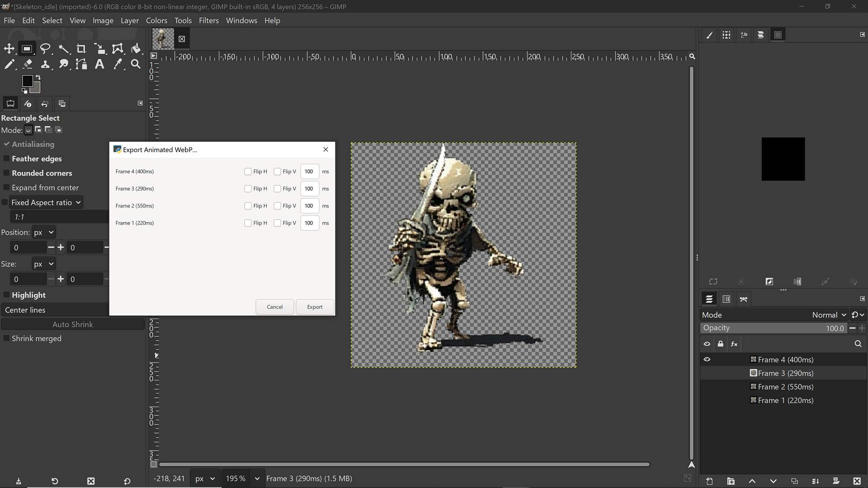This screenshot has width=868, height=488.
Task: Open the Patterns dockable tab
Action: point(726,35)
